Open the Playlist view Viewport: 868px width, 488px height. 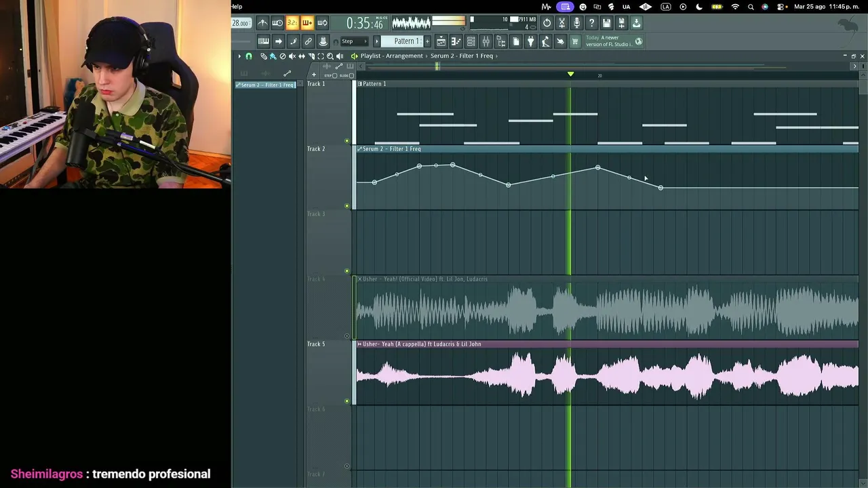pyautogui.click(x=441, y=41)
